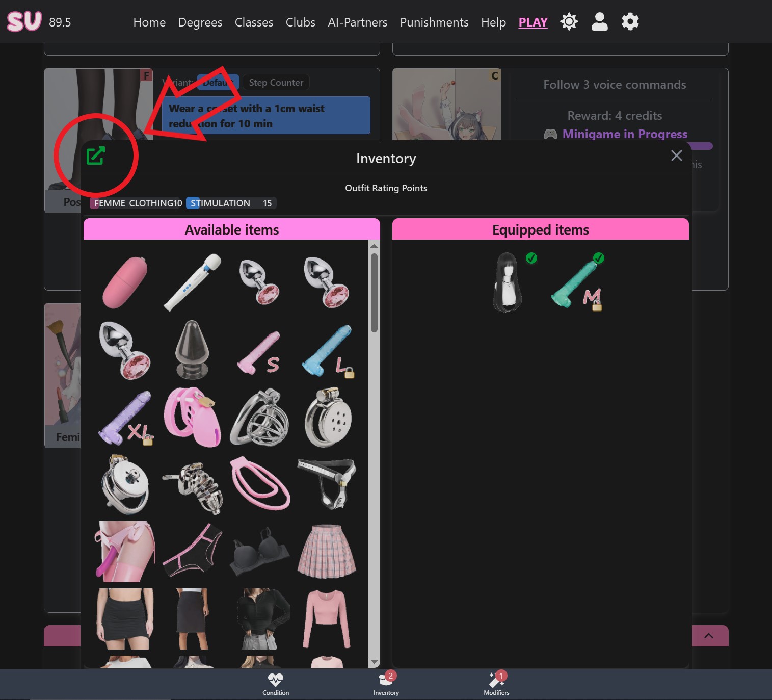This screenshot has height=700, width=772.
Task: Collapse the panel using the bottom-right chevron
Action: pos(708,636)
